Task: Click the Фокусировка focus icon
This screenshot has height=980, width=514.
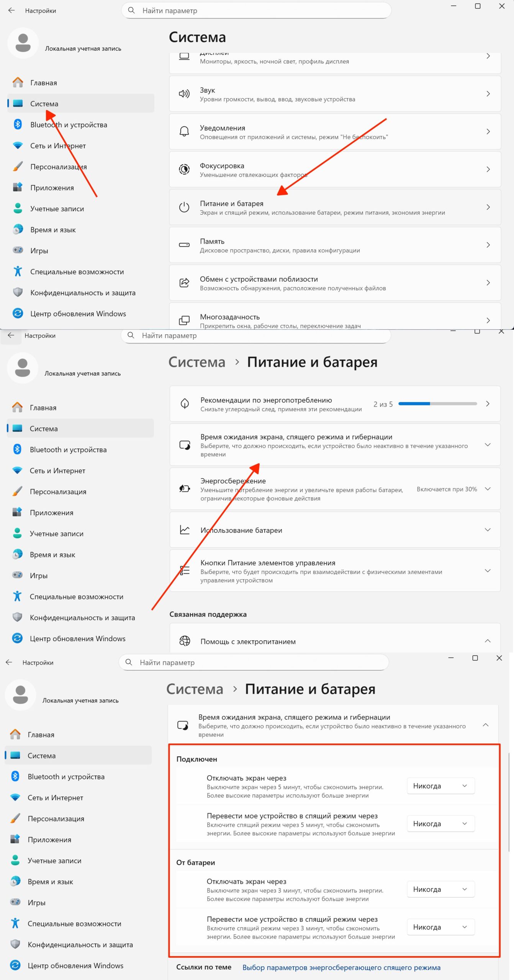Action: [184, 169]
